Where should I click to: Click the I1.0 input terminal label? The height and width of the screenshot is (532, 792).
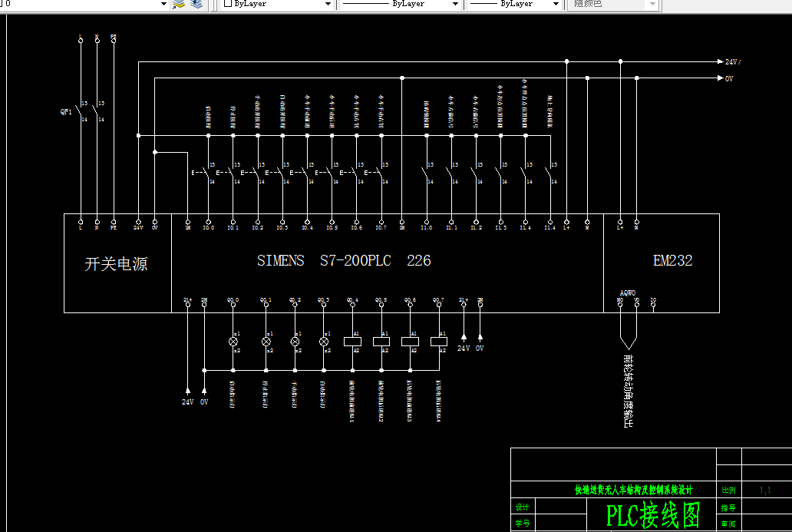[x=427, y=228]
